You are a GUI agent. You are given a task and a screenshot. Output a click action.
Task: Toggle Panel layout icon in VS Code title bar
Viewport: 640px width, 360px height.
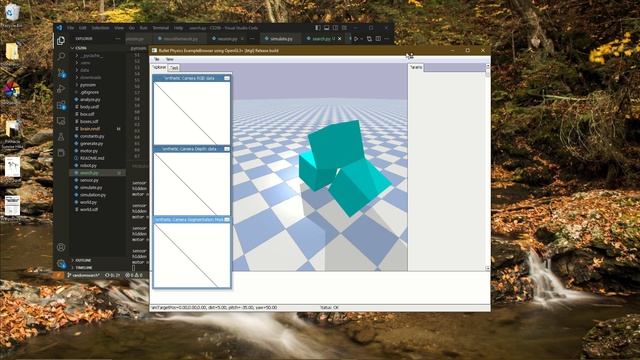click(327, 28)
